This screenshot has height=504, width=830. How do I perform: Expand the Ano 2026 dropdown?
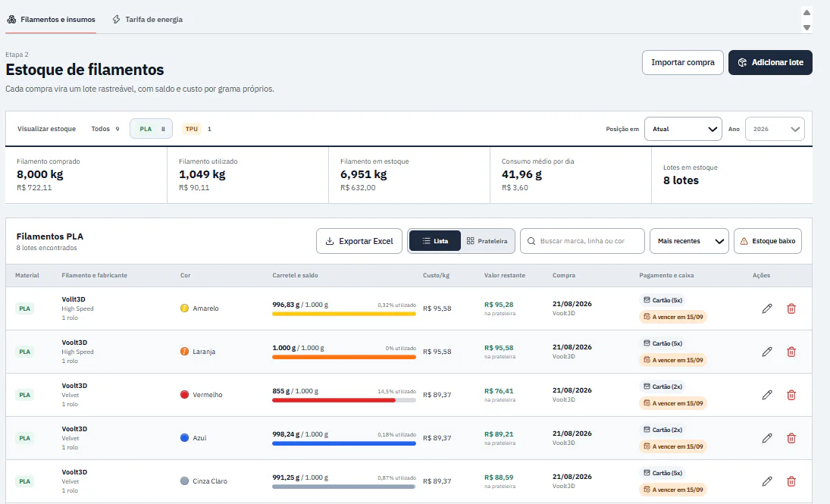pos(775,129)
